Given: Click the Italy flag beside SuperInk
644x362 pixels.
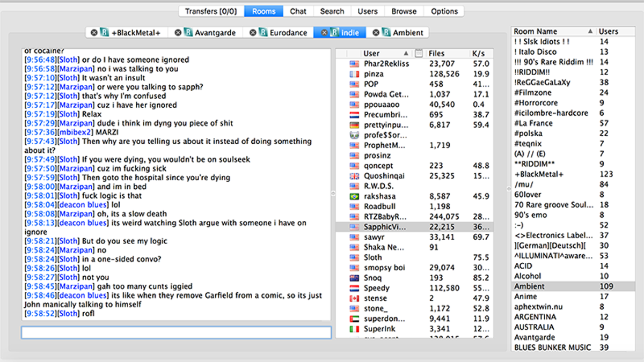Looking at the screenshot, I should click(354, 329).
